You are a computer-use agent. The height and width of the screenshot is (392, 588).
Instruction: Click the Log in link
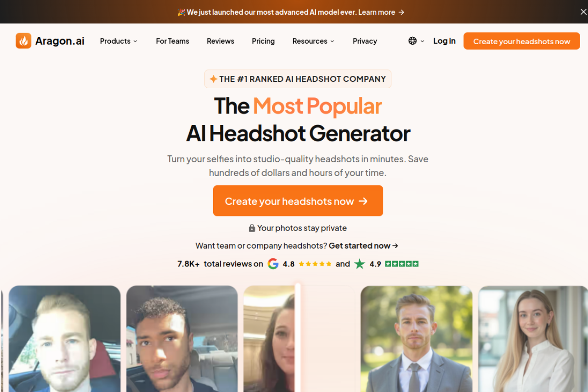[x=444, y=41]
